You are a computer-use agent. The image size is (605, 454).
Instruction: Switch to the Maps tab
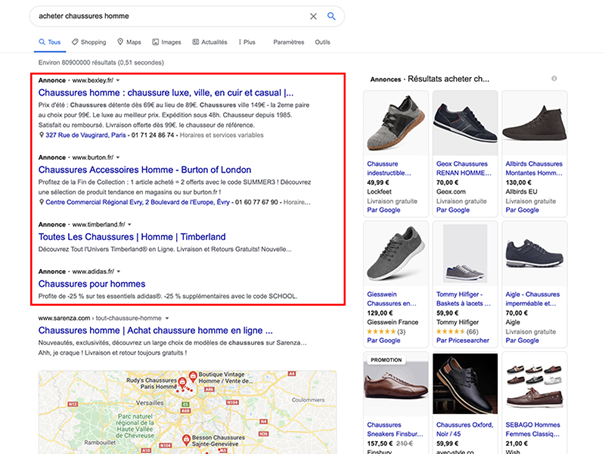(129, 43)
